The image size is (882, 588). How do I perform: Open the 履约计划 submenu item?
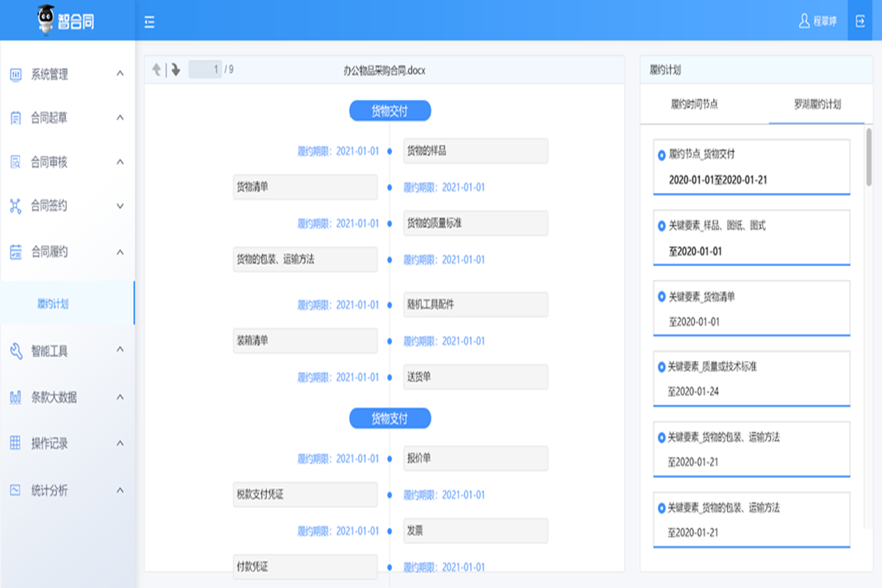pyautogui.click(x=53, y=304)
